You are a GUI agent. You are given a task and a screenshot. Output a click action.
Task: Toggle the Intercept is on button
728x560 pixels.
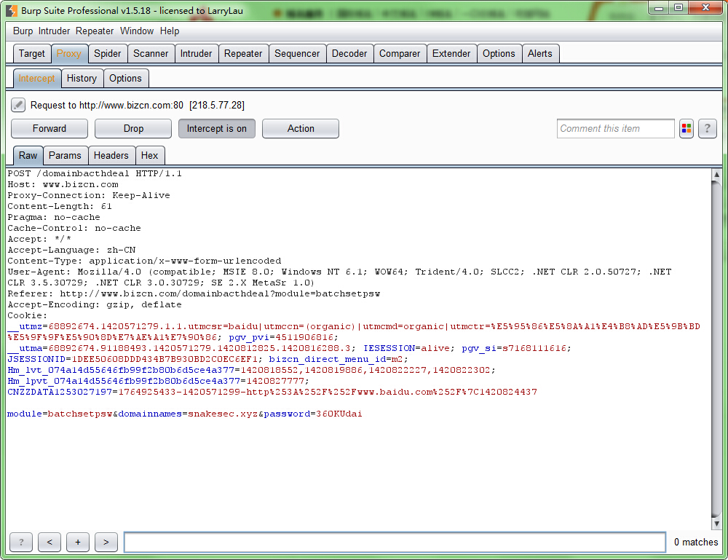pyautogui.click(x=217, y=129)
